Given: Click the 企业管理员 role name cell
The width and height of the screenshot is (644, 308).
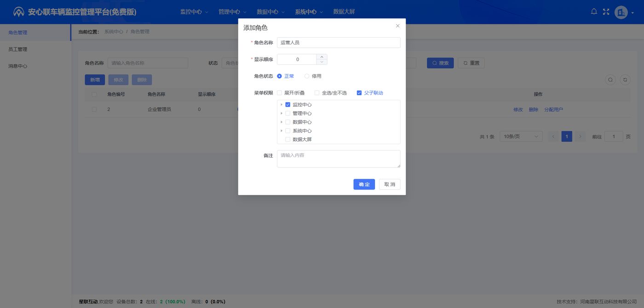Looking at the screenshot, I should coord(159,109).
